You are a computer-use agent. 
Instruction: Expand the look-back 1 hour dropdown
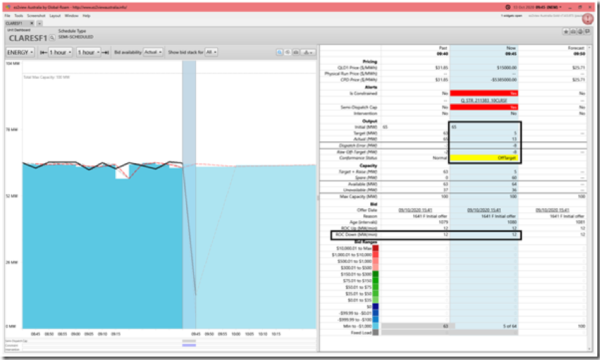[x=60, y=52]
